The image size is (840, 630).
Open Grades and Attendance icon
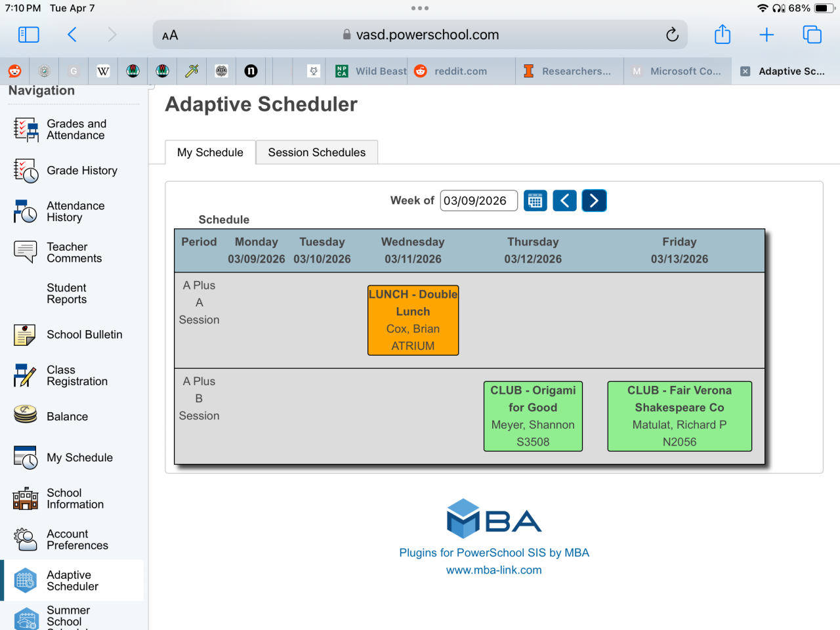pyautogui.click(x=26, y=129)
